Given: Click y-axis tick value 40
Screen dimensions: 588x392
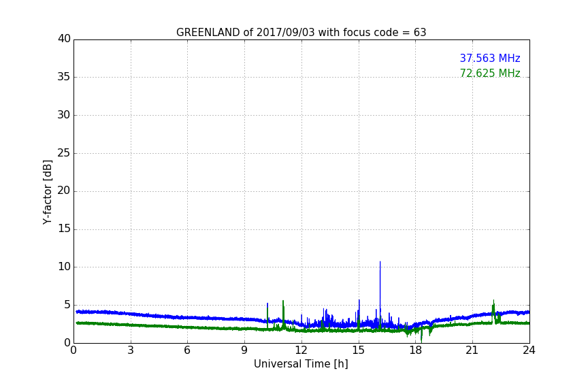Looking at the screenshot, I should [x=64, y=39].
